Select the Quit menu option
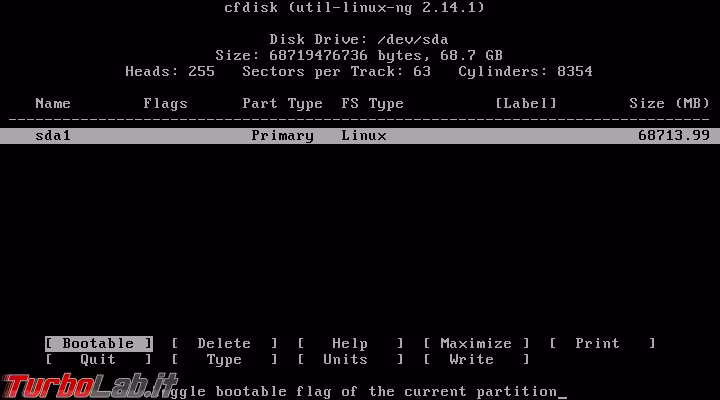 coord(98,360)
